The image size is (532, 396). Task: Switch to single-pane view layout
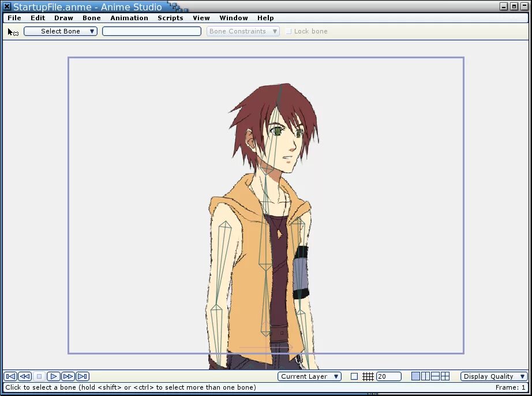pyautogui.click(x=415, y=376)
